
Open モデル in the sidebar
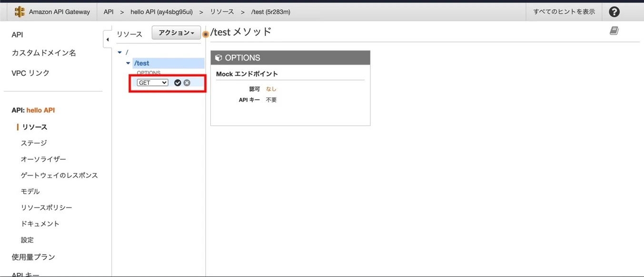click(x=30, y=192)
